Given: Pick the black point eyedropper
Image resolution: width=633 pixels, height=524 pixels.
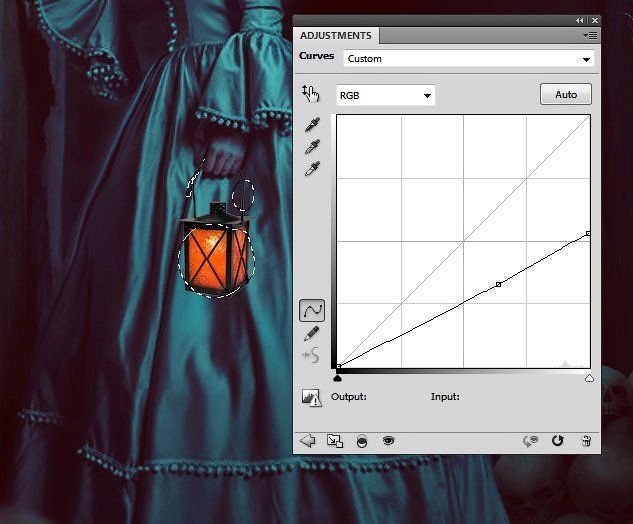Looking at the screenshot, I should [x=312, y=124].
